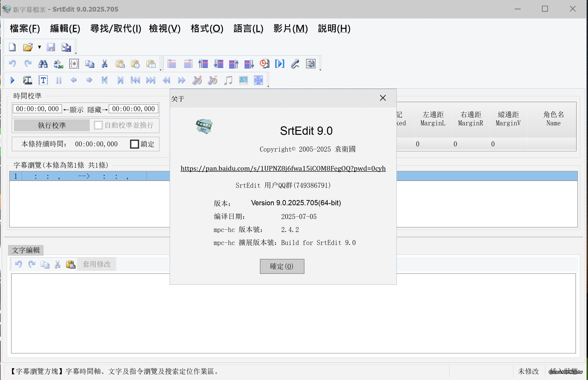Click the paste-with-table clipboard icon

pos(151,64)
